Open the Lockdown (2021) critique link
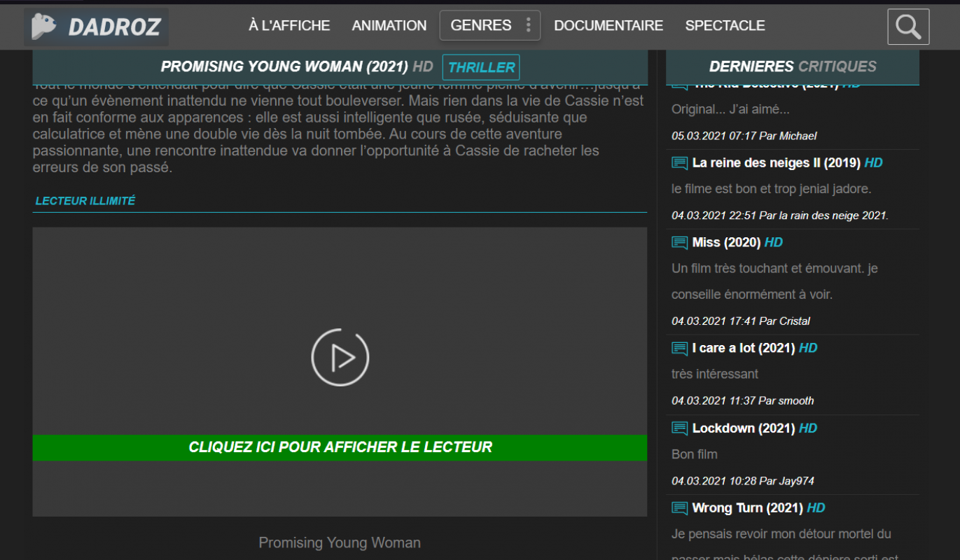This screenshot has height=560, width=960. (744, 428)
